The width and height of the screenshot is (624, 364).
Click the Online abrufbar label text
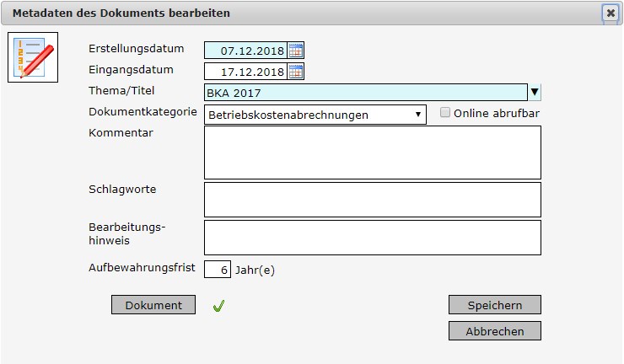(x=497, y=114)
